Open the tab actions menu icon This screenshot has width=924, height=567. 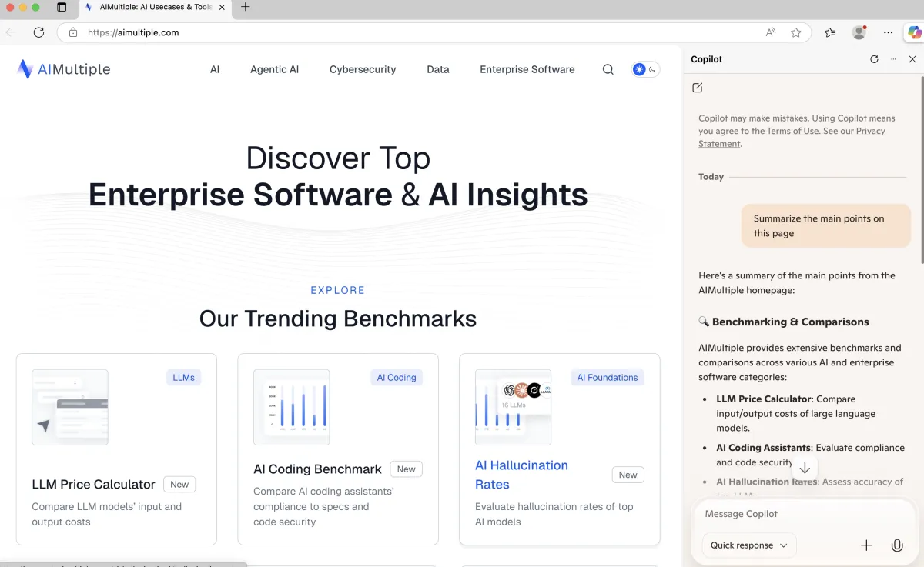[x=62, y=7]
